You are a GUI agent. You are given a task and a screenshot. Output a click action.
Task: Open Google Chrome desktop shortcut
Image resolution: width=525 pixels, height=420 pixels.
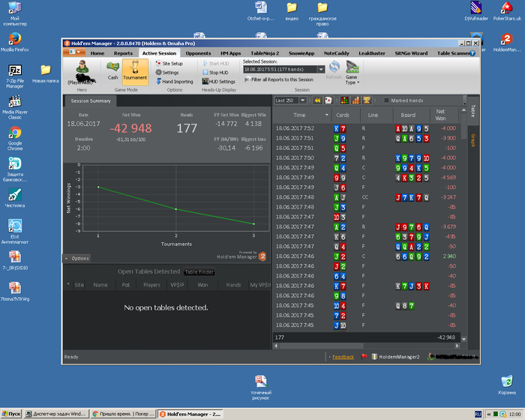[x=15, y=138]
